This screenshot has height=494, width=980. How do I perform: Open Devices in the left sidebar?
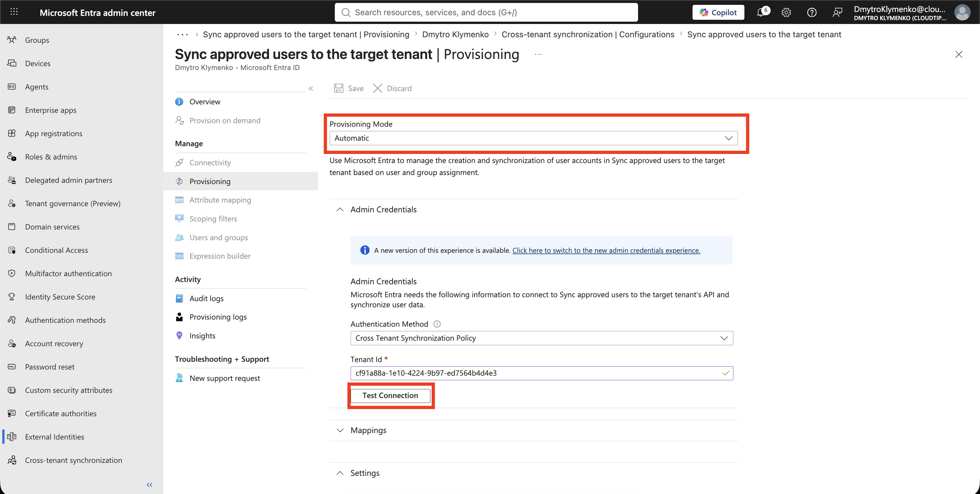point(38,63)
